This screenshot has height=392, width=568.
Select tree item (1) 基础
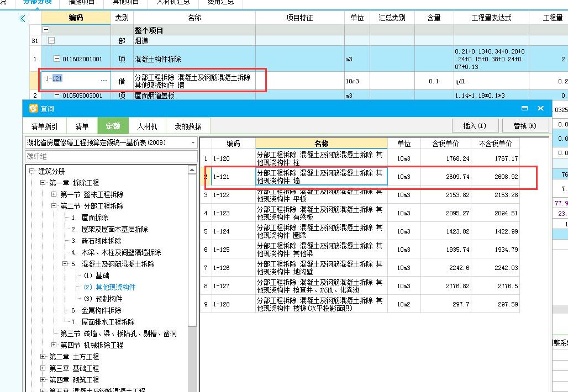tap(96, 276)
